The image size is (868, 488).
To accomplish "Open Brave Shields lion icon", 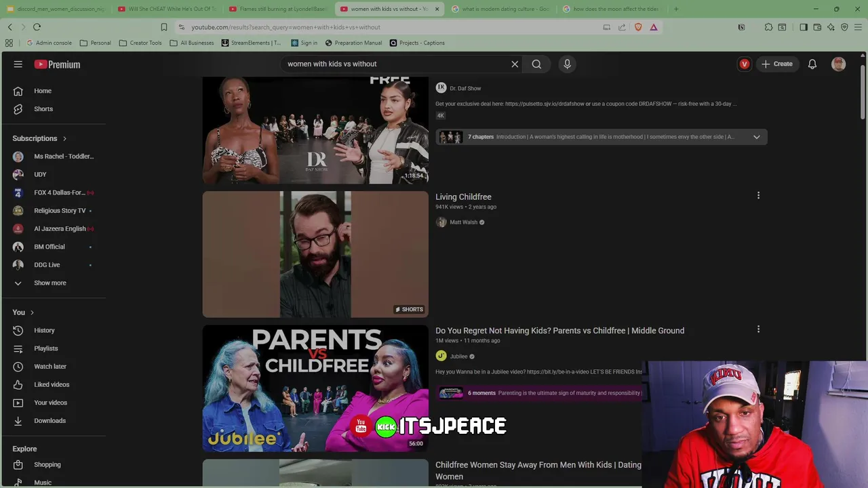I will click(x=638, y=27).
